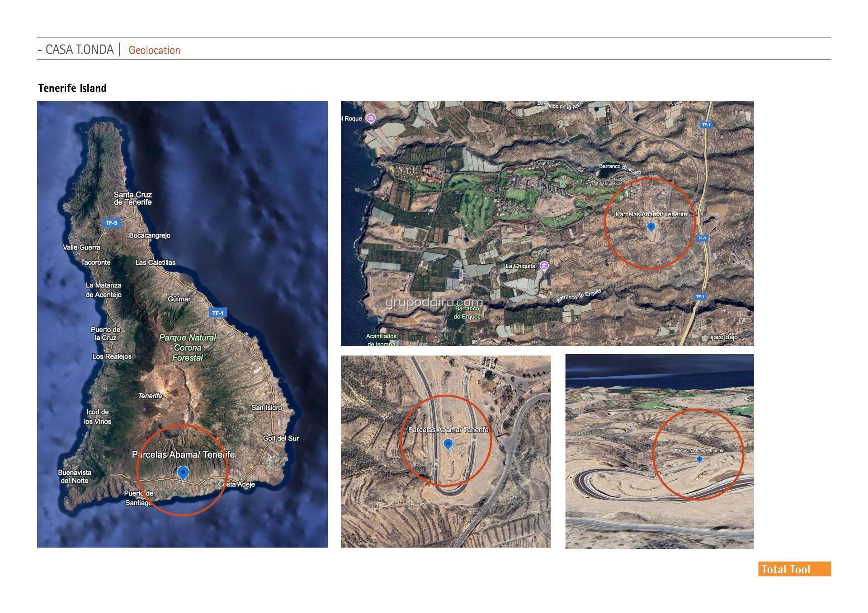Click the CASA T.ONDA title text
The image size is (868, 613).
pos(79,49)
